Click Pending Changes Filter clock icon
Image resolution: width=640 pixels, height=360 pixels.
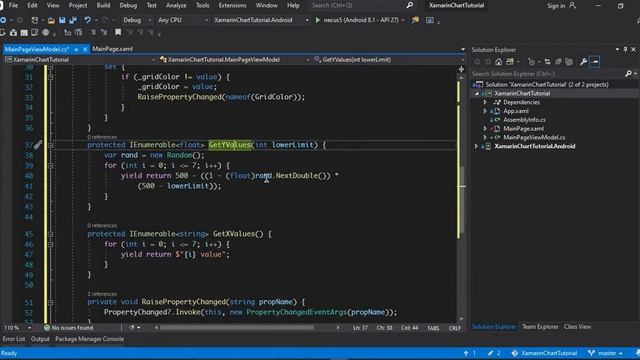coord(531,62)
